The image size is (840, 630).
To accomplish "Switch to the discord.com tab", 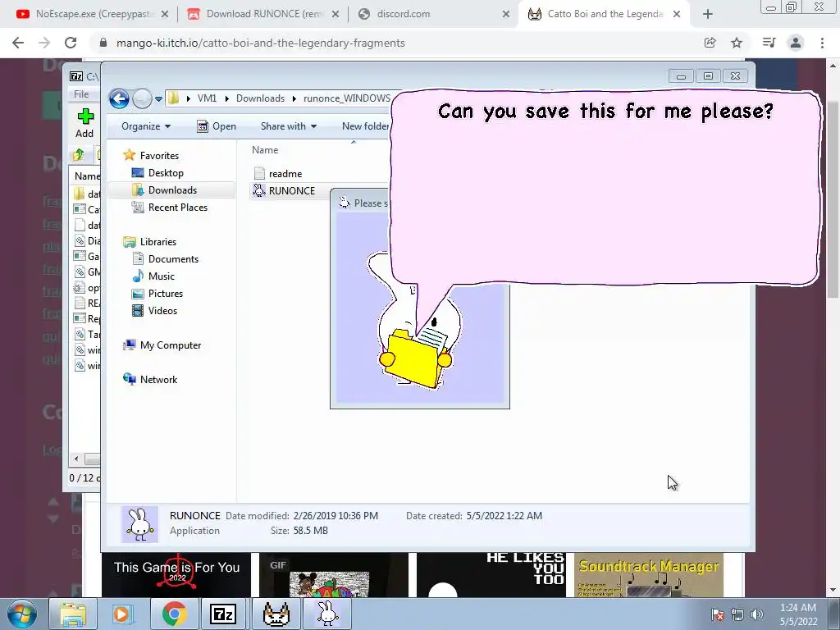I will click(x=433, y=14).
